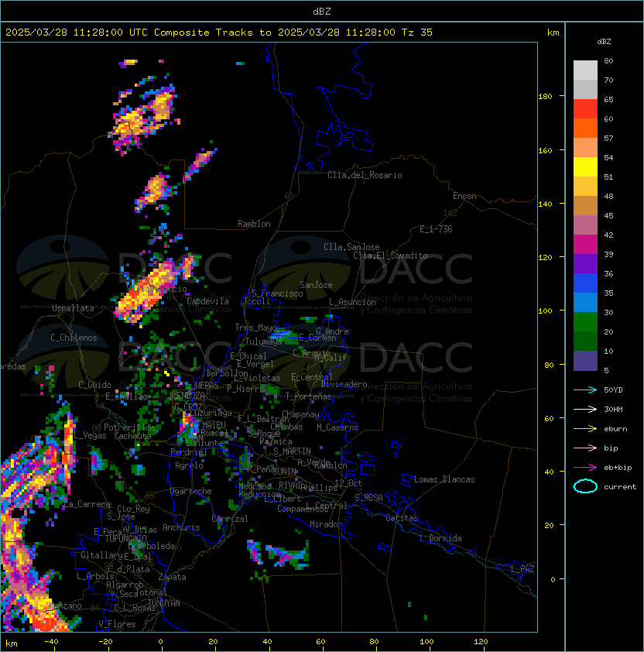Viewport: 644px width, 652px height.
Task: Click the Tulumaya place label
Action: (x=264, y=341)
